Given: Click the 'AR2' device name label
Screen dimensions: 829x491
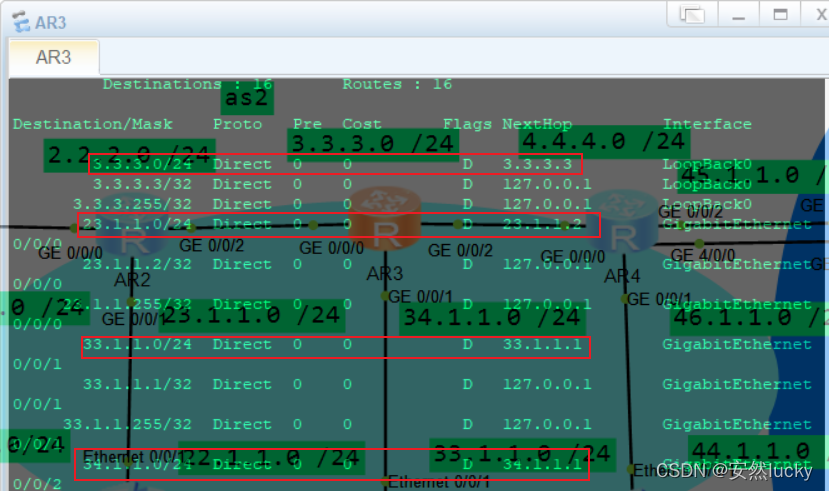Looking at the screenshot, I should (x=132, y=280).
